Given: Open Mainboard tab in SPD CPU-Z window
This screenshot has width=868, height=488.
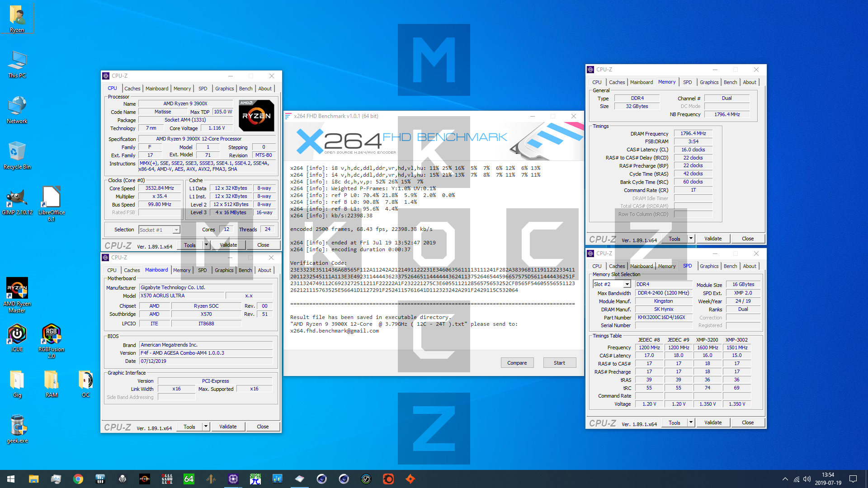Looking at the screenshot, I should point(642,266).
